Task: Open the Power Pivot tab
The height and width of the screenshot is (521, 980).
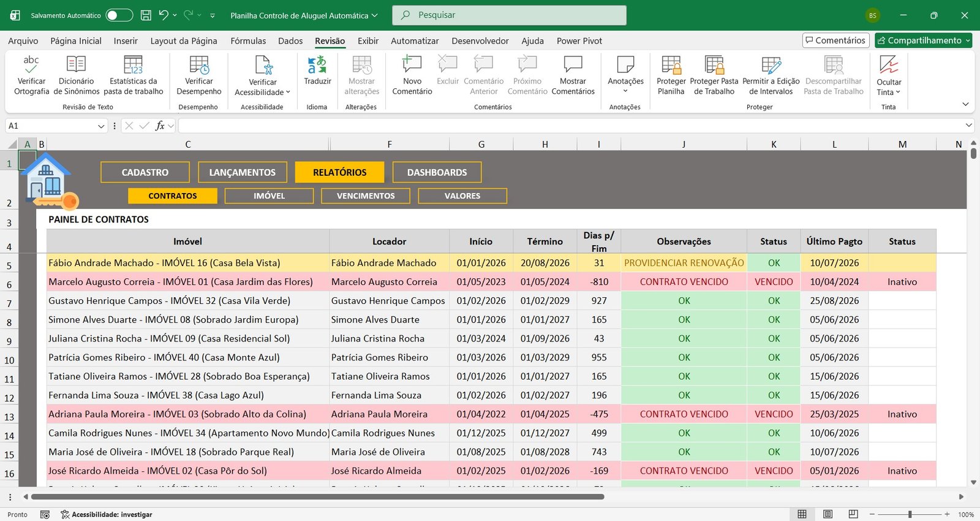Action: tap(579, 40)
